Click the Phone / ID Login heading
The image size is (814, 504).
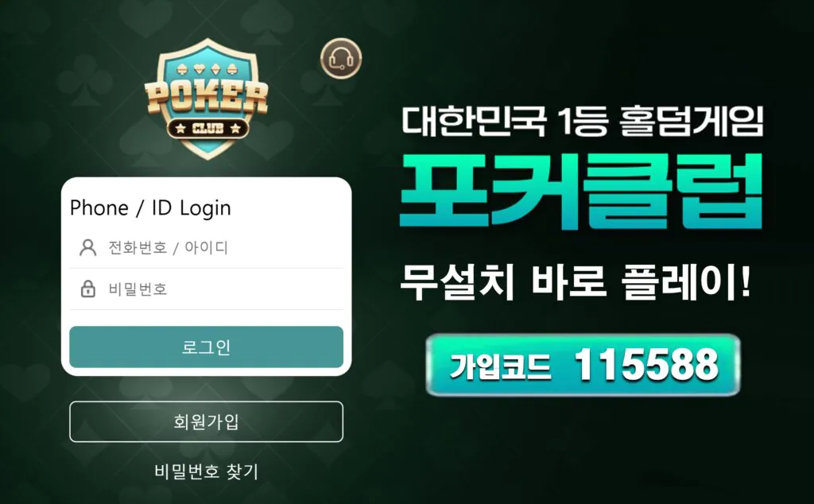tap(150, 207)
